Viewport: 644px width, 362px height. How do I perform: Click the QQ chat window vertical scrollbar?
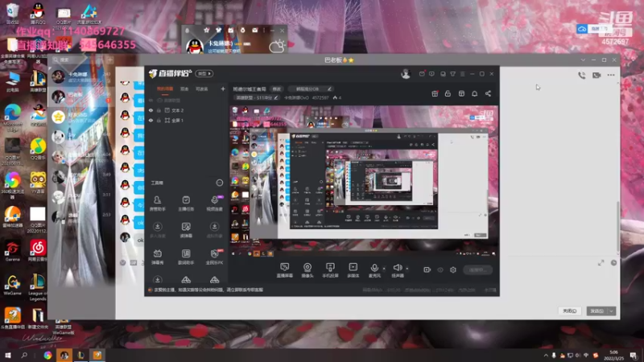pos(617,228)
